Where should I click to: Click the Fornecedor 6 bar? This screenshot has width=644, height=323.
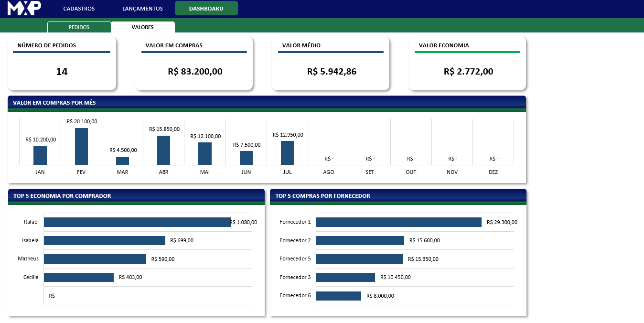338,296
